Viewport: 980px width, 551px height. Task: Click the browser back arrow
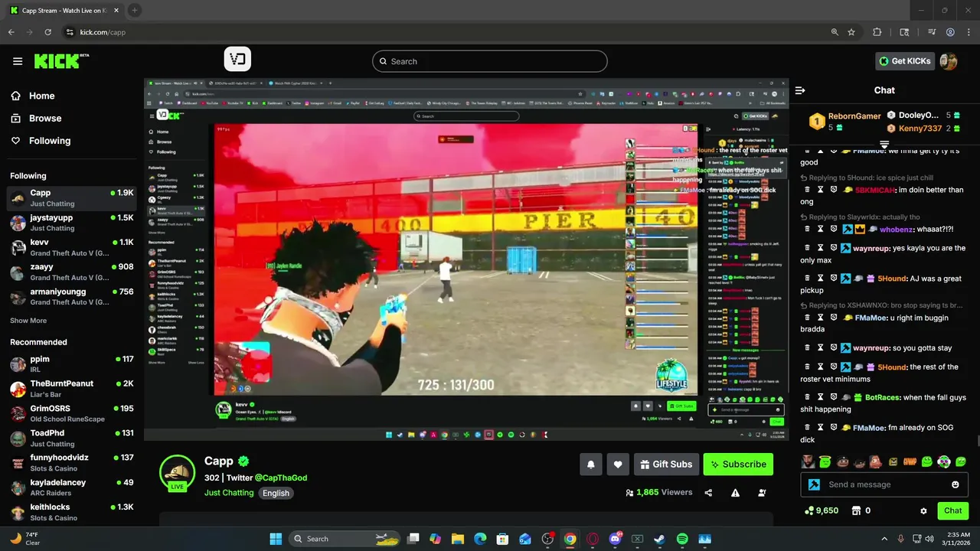(11, 32)
